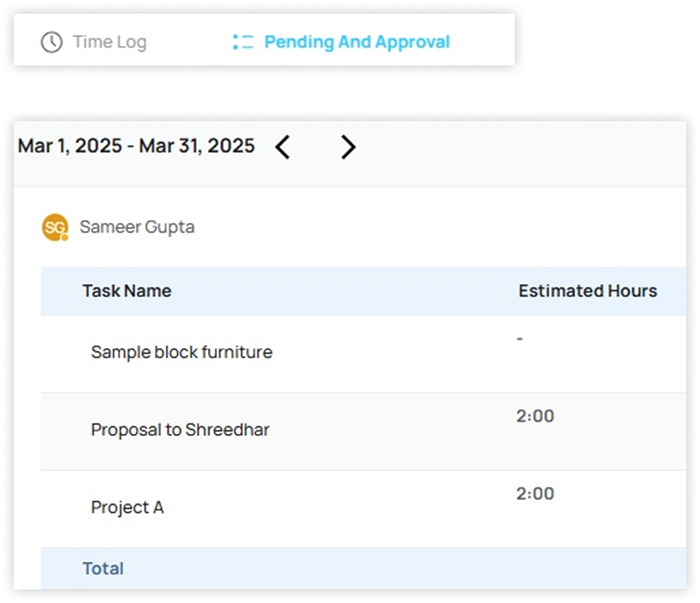Viewport: 700px width, 603px height.
Task: Go to previous month with left chevron
Action: [282, 147]
